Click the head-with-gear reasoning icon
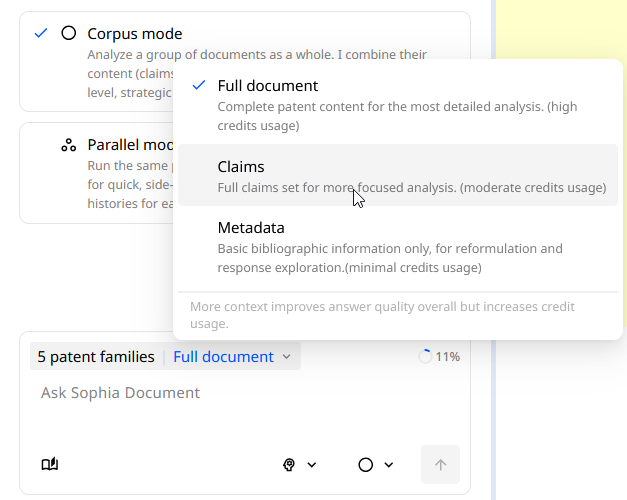The image size is (627, 500). point(289,465)
